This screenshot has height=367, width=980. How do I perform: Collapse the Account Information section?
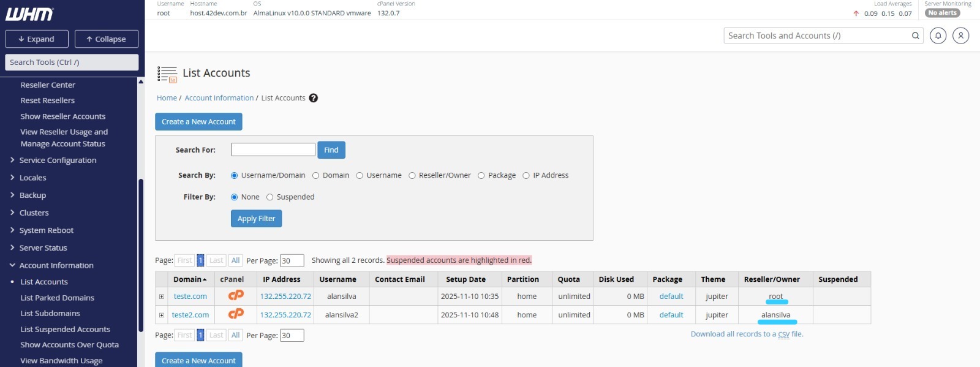[x=56, y=265]
